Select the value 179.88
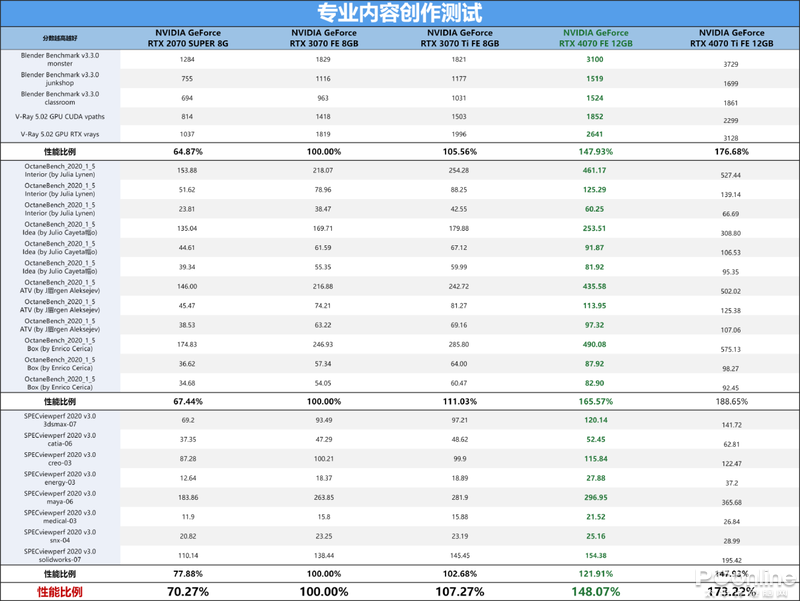 click(459, 229)
